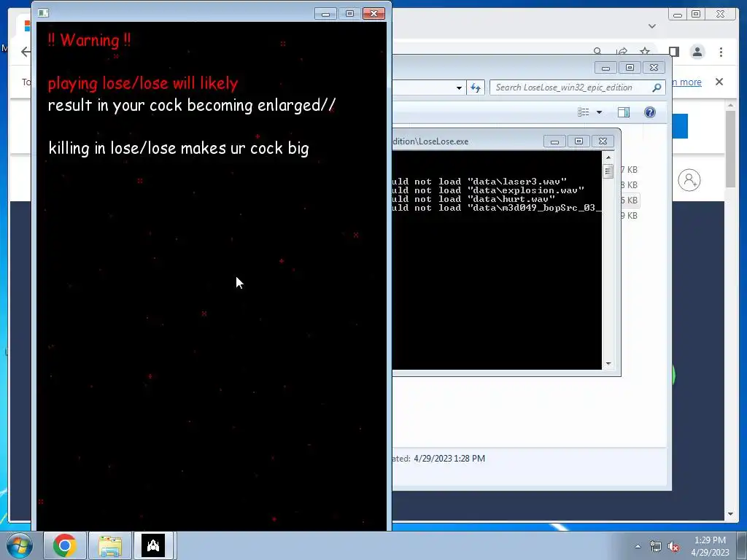Screen dimensions: 747x560
Task: Bookmark the page with the star icon
Action: pyautogui.click(x=645, y=52)
